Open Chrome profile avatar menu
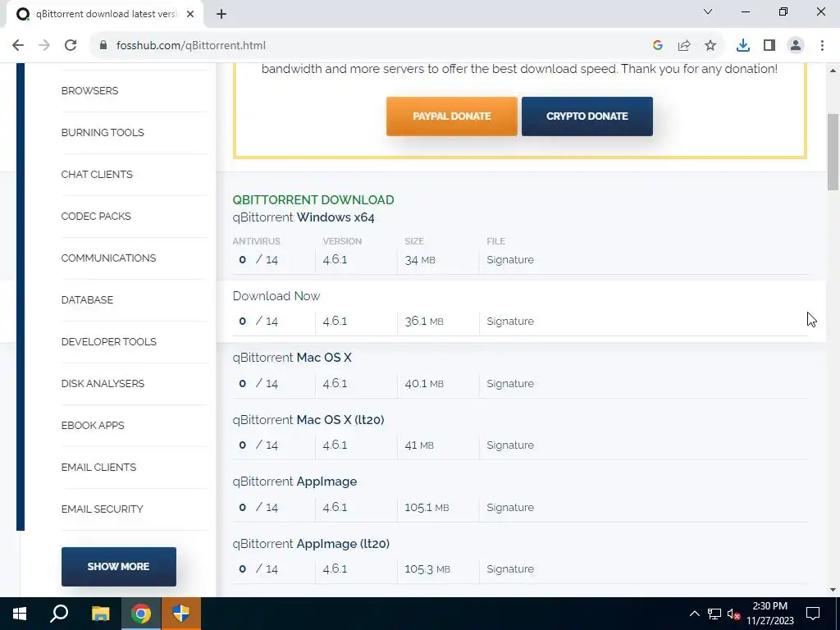Image resolution: width=840 pixels, height=630 pixels. [796, 46]
